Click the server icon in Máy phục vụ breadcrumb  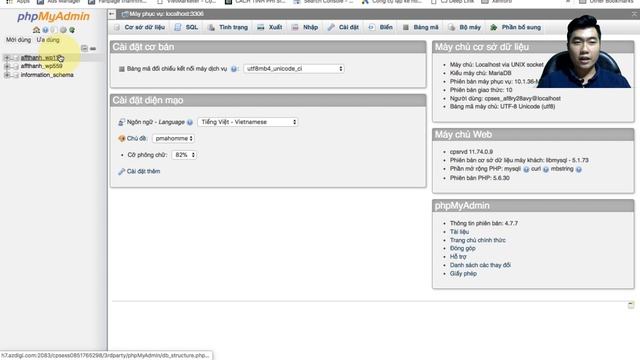click(124, 14)
